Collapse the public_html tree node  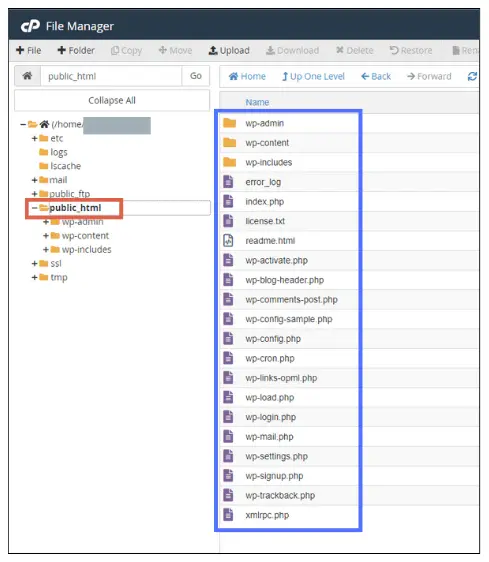34,208
